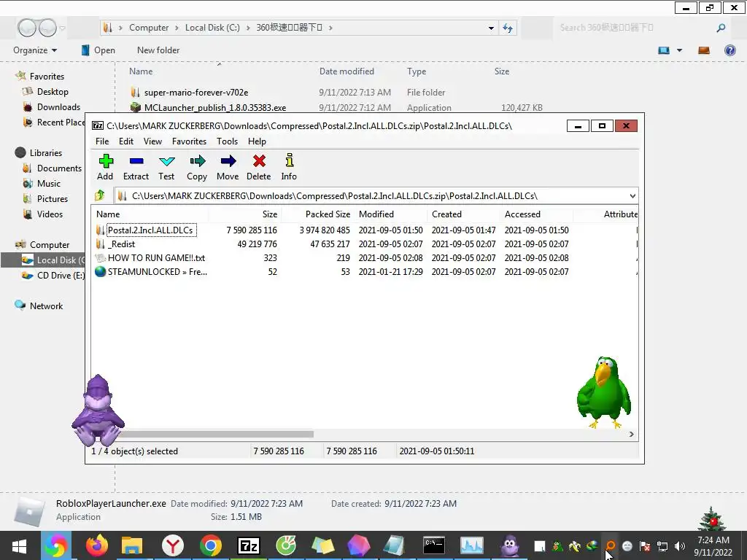The image size is (747, 560).
Task: Open the Organize dropdown in Explorer
Action: pyautogui.click(x=35, y=50)
